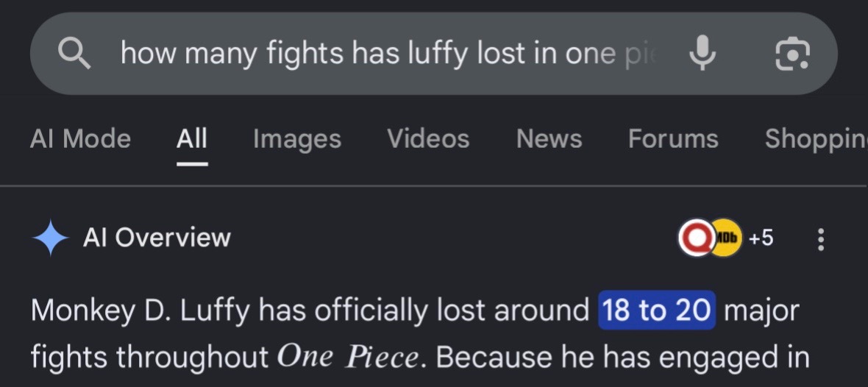Open the Forums tab
868x387 pixels.
[673, 138]
